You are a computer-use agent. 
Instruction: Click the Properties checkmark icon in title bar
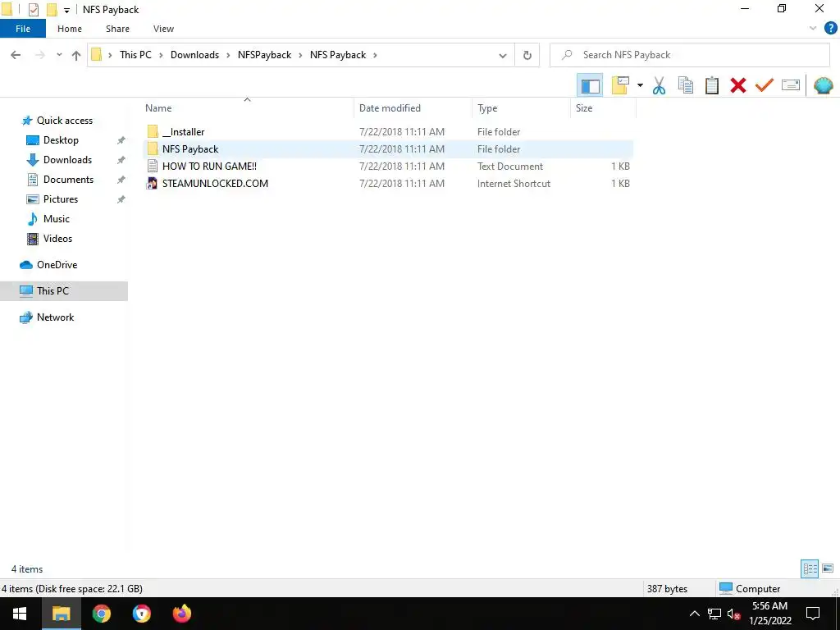pyautogui.click(x=34, y=10)
